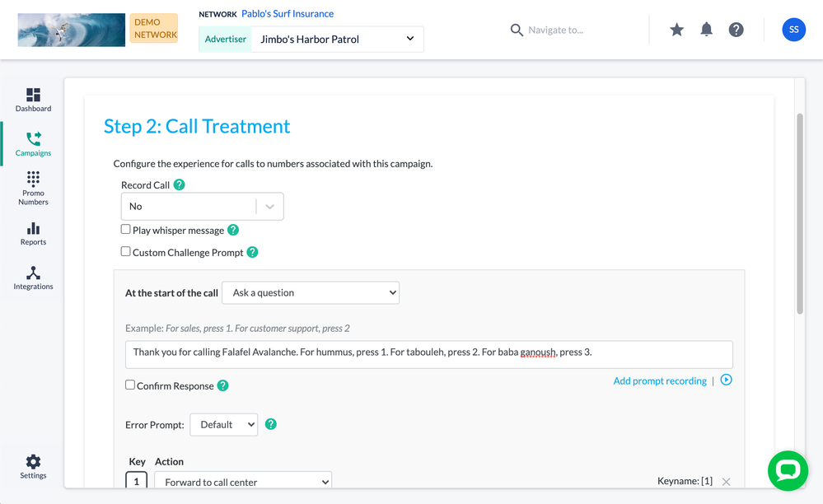Expand the Record Call dropdown

[202, 207]
